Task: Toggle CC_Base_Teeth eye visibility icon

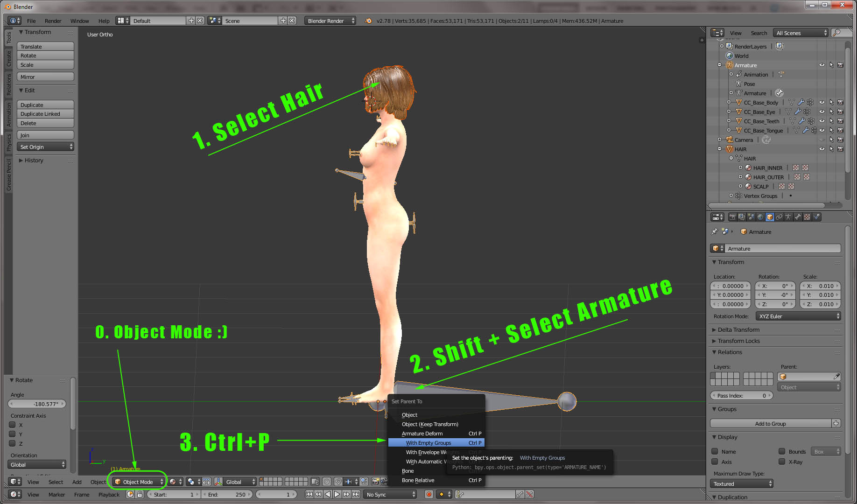Action: pyautogui.click(x=822, y=121)
